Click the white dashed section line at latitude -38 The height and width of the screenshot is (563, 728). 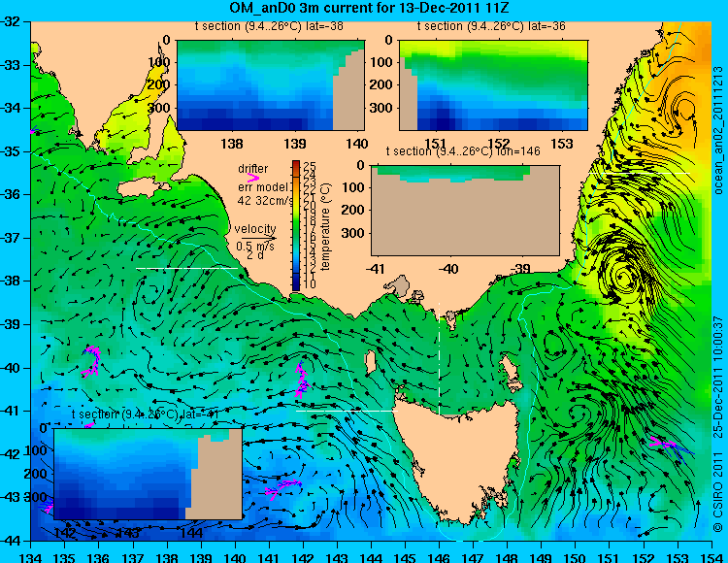tap(186, 268)
